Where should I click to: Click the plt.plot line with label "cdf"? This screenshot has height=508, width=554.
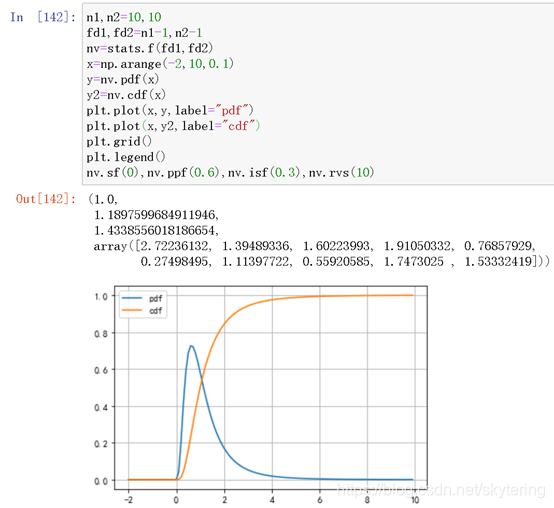pyautogui.click(x=173, y=126)
